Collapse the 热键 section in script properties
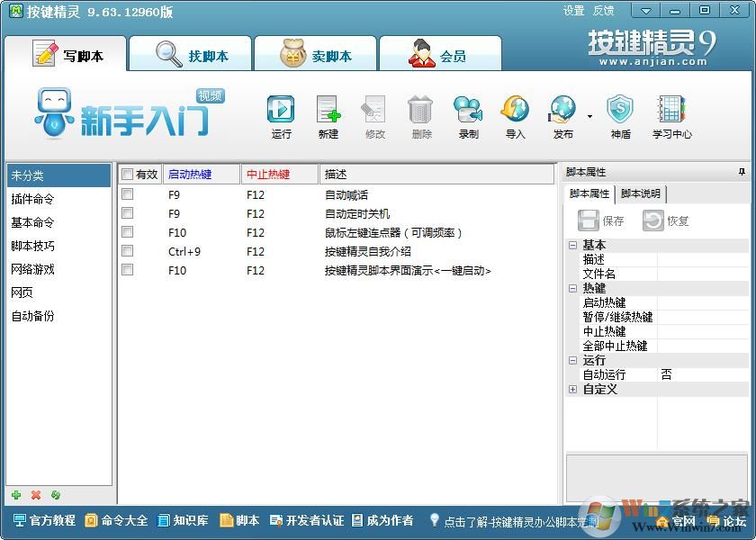Image resolution: width=756 pixels, height=540 pixels. [572, 288]
